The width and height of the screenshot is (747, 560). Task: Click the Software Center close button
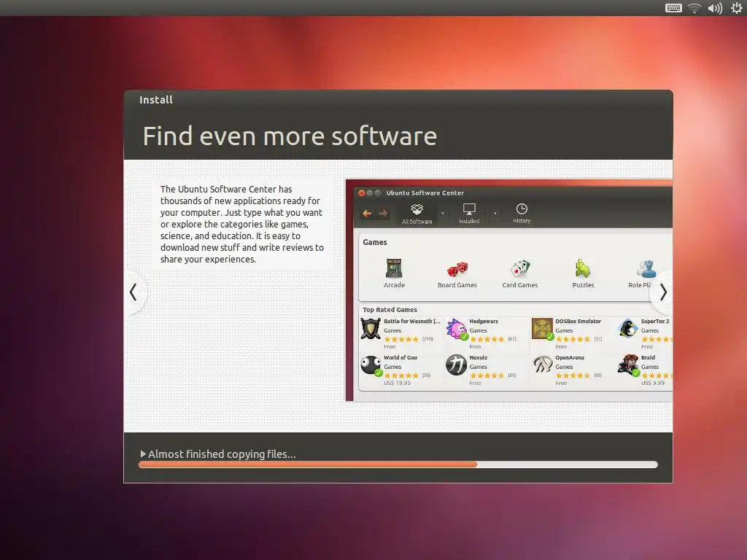362,192
